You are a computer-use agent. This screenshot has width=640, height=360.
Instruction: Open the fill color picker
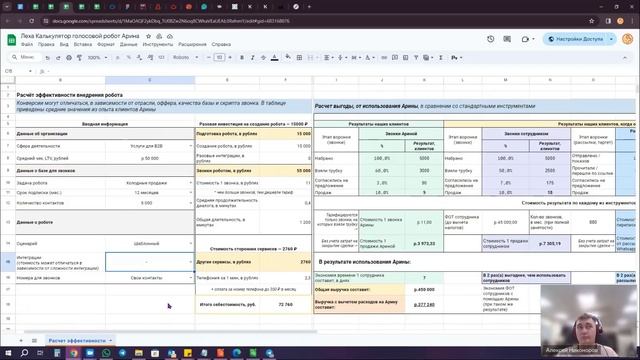pos(288,58)
